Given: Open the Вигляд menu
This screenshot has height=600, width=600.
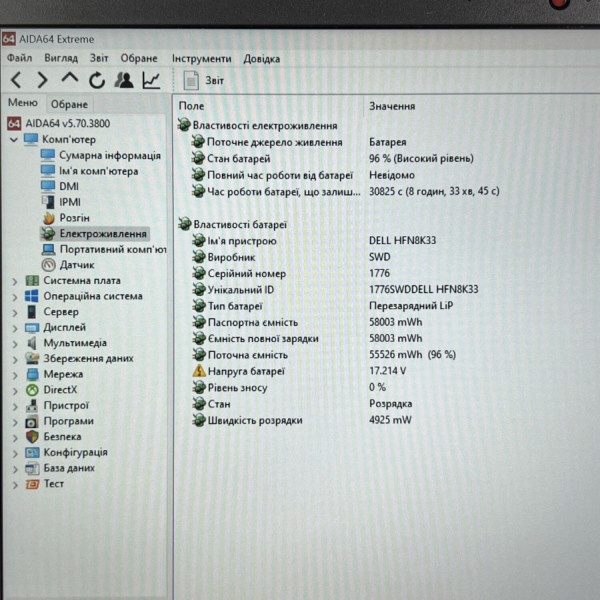Looking at the screenshot, I should 61,58.
